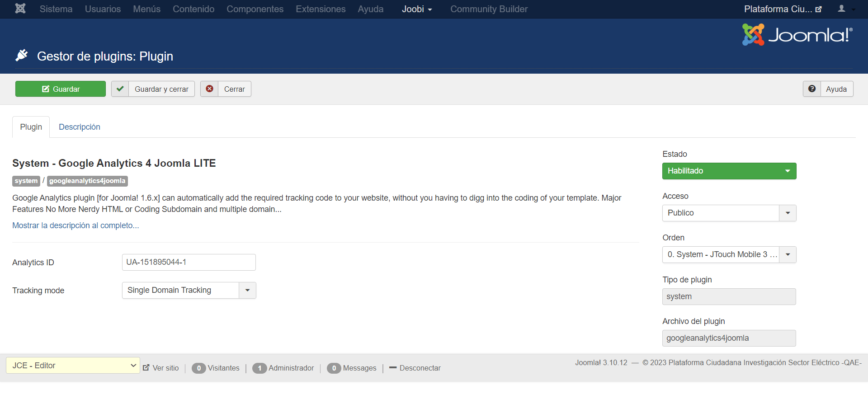Screen dimensions: 868x399
Task: Open the Tracking mode dropdown
Action: 189,291
